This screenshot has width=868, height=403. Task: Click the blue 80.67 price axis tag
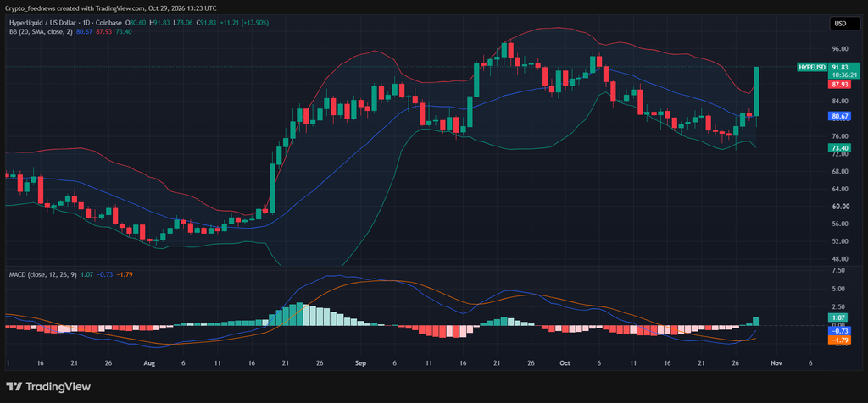pyautogui.click(x=840, y=116)
